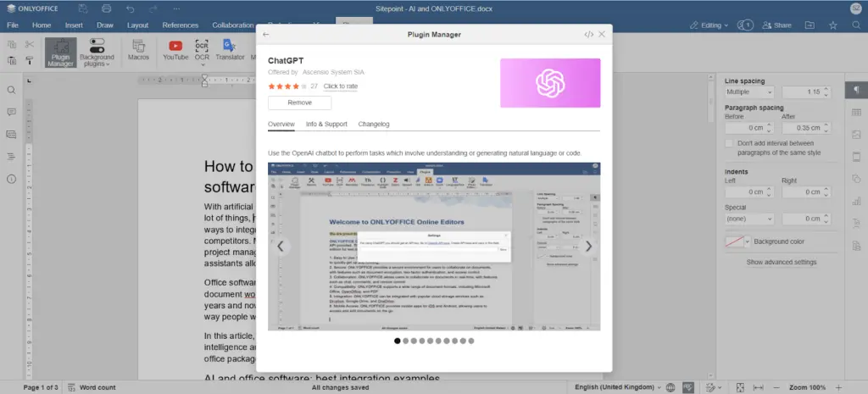Open the Comments panel in left sidebar

point(12,112)
